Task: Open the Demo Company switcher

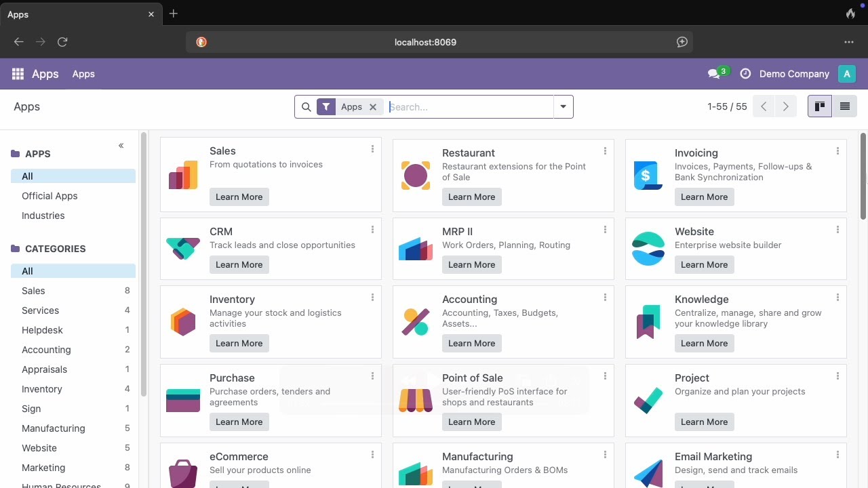Action: [x=794, y=74]
